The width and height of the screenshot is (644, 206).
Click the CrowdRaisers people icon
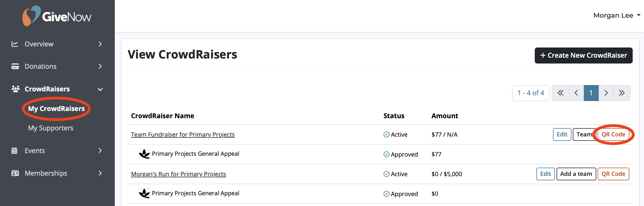click(x=15, y=89)
